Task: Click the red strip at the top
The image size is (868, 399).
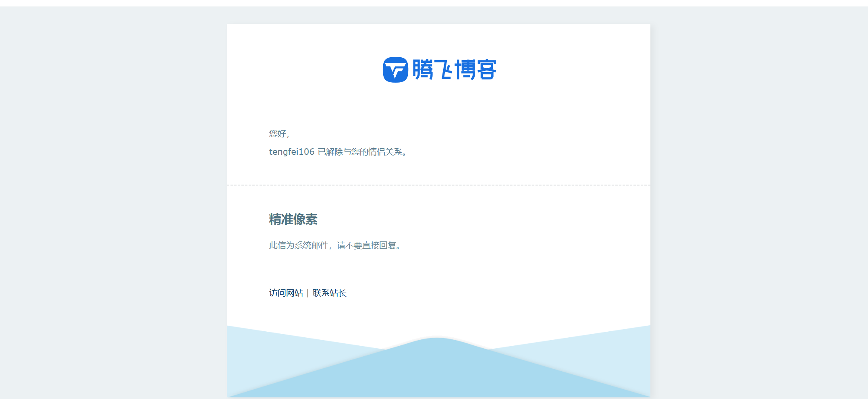Action: (x=434, y=3)
